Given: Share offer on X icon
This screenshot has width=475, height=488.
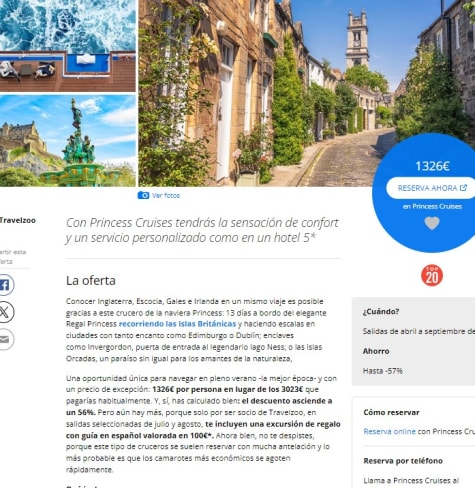Looking at the screenshot, I should coord(5,312).
